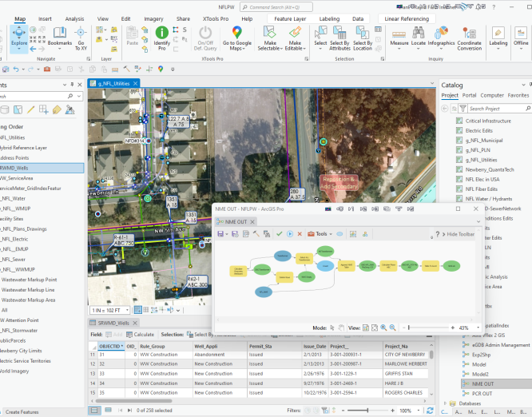Open the NME OUT model in Catalog
Image resolution: width=532 pixels, height=417 pixels.
(x=482, y=383)
